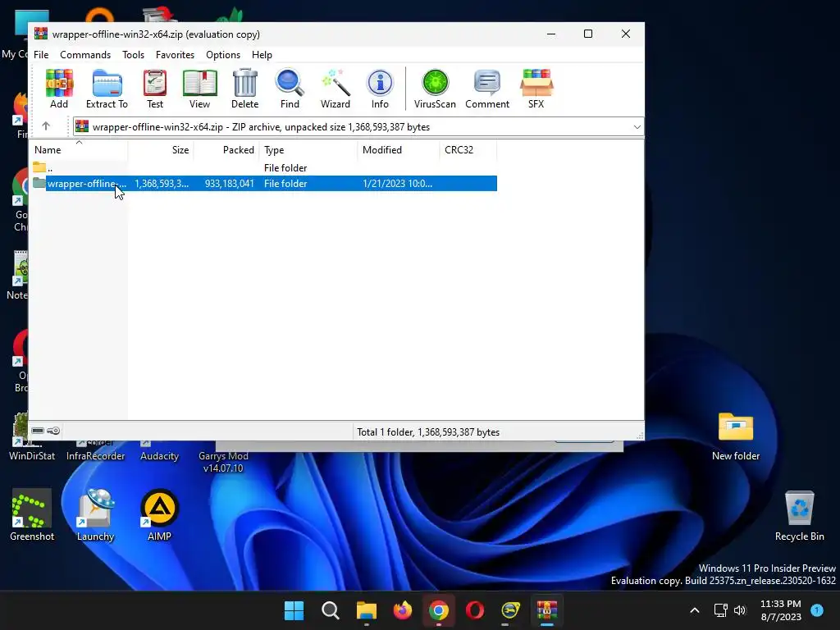Convert archive to SFX
This screenshot has height=630, width=840.
(536, 89)
